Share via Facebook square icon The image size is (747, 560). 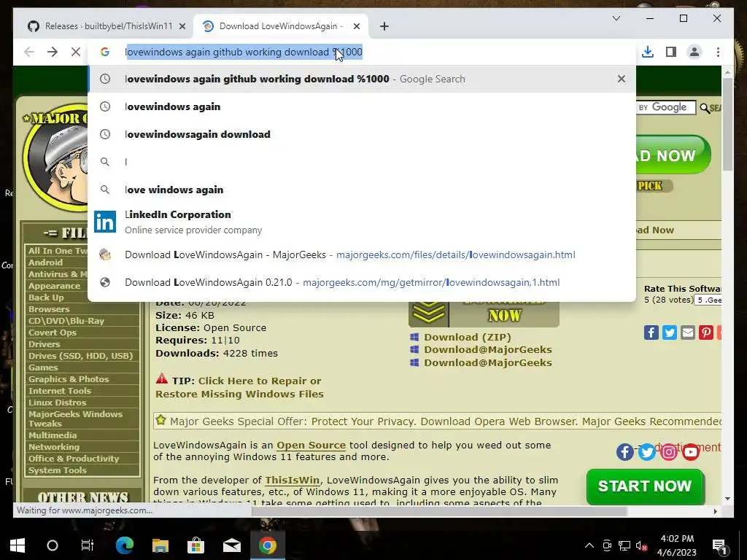(x=651, y=332)
